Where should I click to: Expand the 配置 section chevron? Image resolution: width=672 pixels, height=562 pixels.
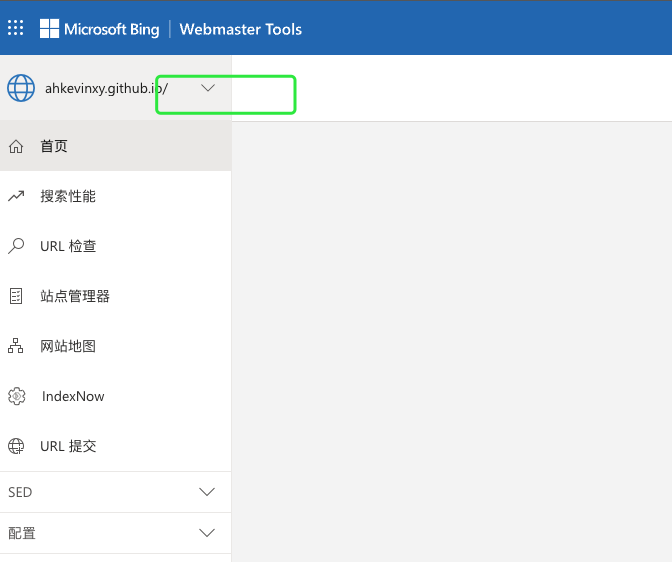pos(207,533)
